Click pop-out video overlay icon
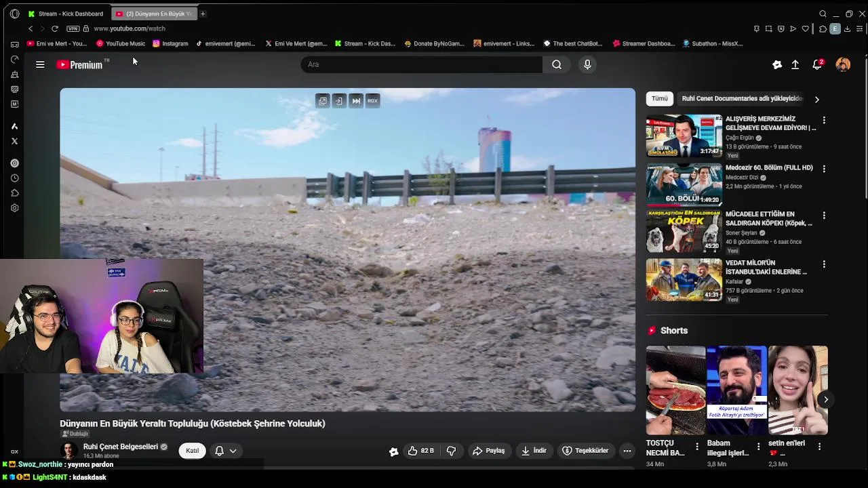This screenshot has height=488, width=868. pos(323,101)
